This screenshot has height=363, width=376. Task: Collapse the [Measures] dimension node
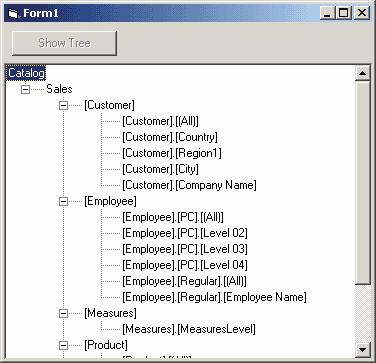click(x=63, y=313)
